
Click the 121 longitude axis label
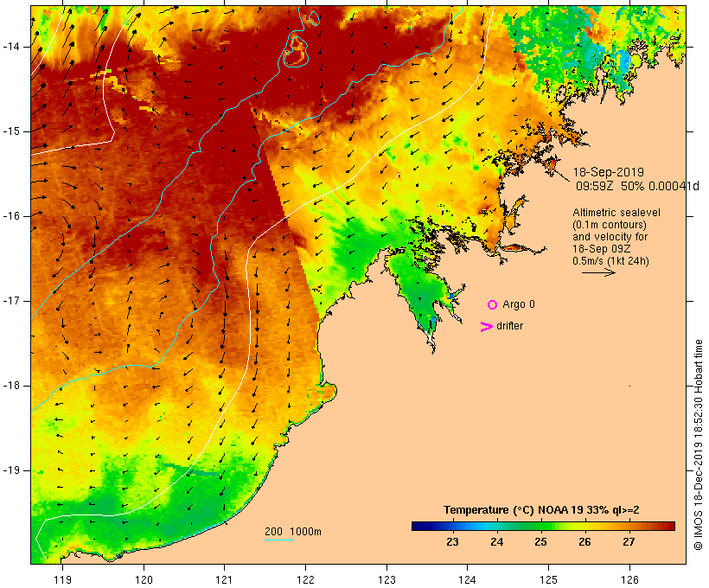pyautogui.click(x=224, y=579)
